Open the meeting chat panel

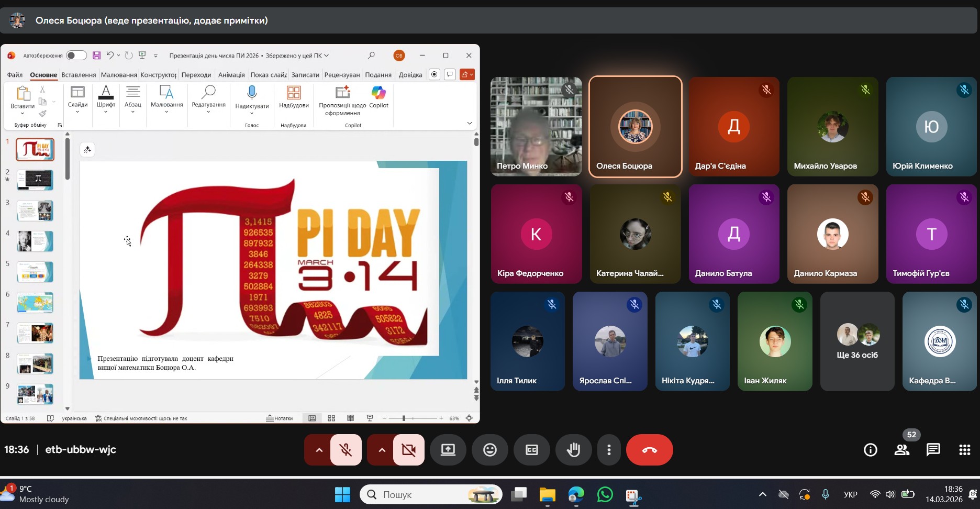933,450
